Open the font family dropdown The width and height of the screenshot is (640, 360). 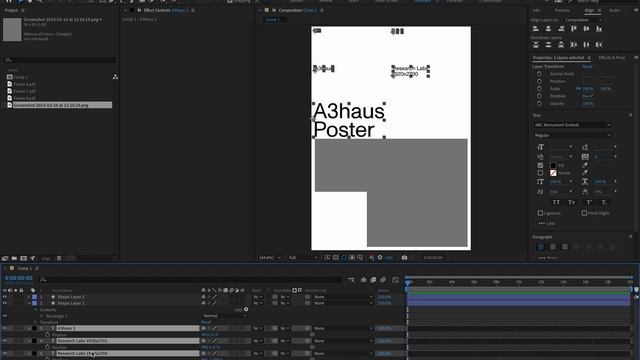click(572, 125)
